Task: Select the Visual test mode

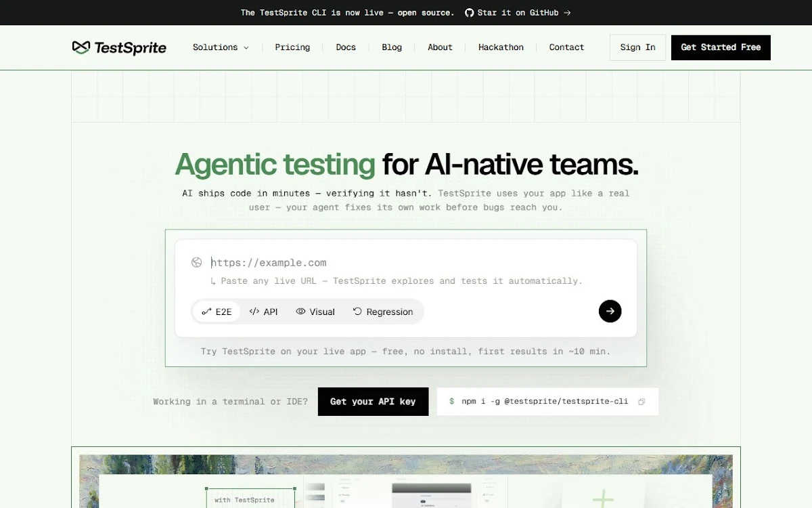Action: tap(315, 312)
